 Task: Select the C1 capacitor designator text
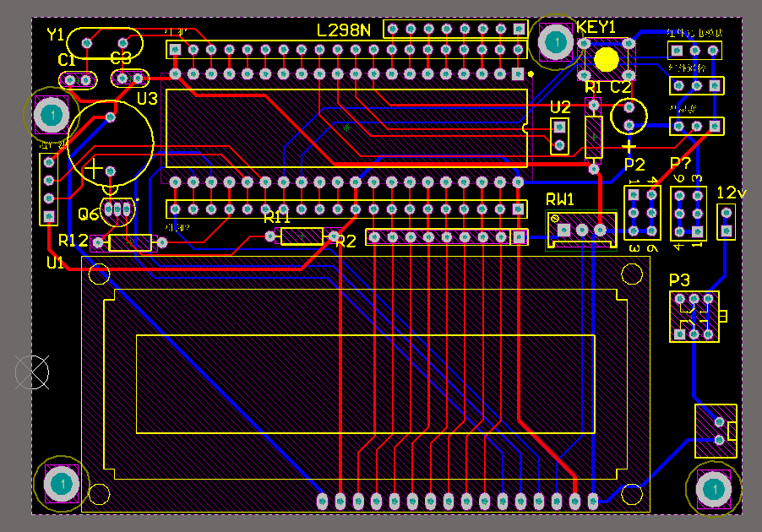[x=67, y=60]
